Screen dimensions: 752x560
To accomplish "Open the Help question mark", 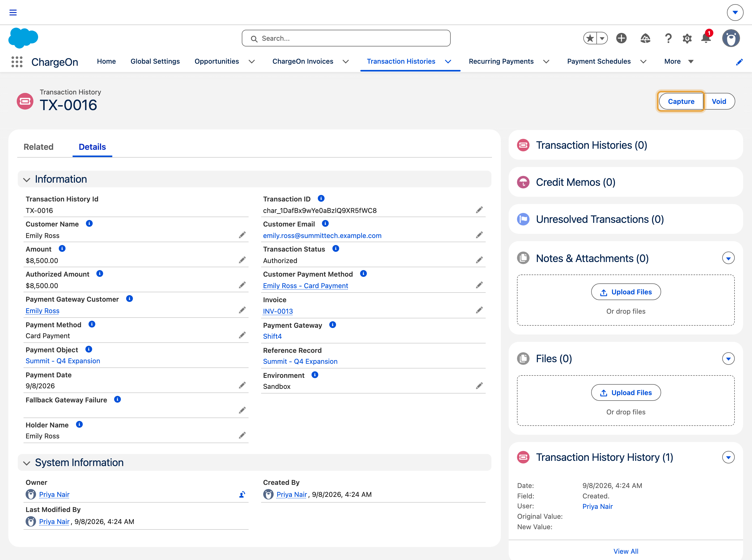I will [x=668, y=38].
